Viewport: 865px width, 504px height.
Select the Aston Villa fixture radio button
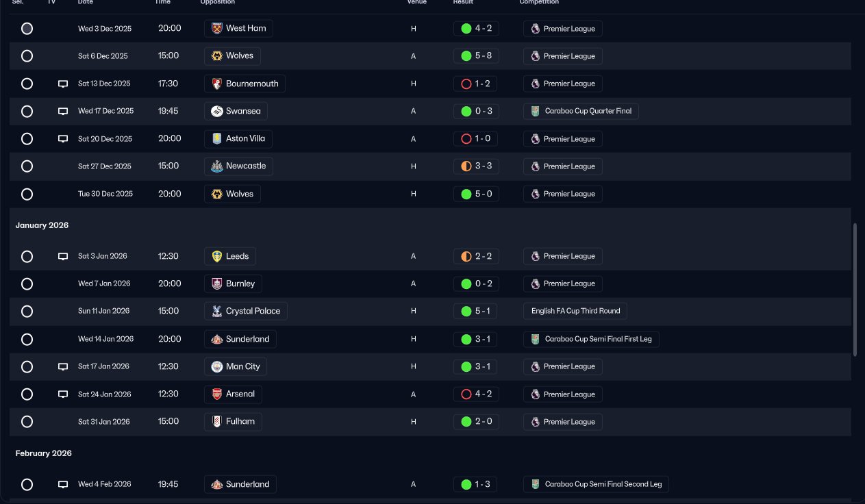(27, 139)
